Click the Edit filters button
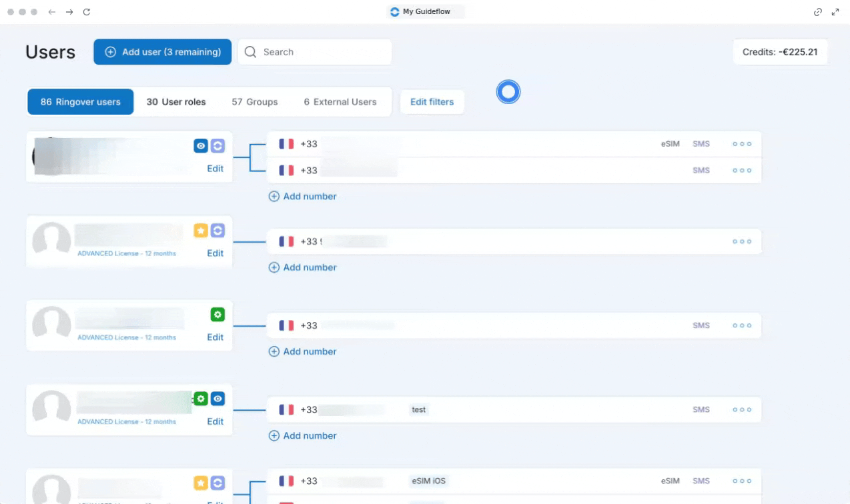The height and width of the screenshot is (504, 850). [432, 102]
